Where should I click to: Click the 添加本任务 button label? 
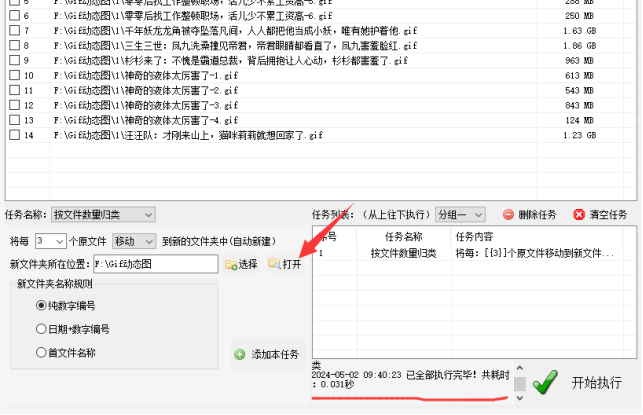click(275, 354)
